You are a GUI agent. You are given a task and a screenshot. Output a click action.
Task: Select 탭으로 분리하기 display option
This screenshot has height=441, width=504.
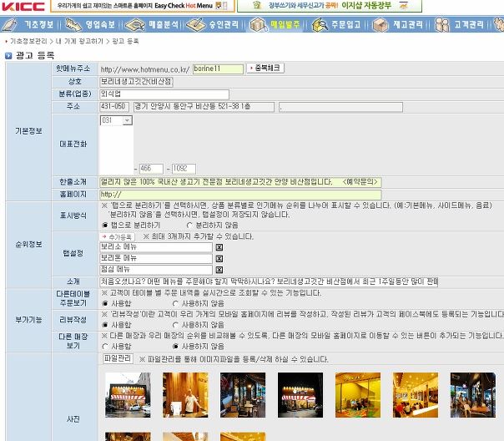[105, 226]
